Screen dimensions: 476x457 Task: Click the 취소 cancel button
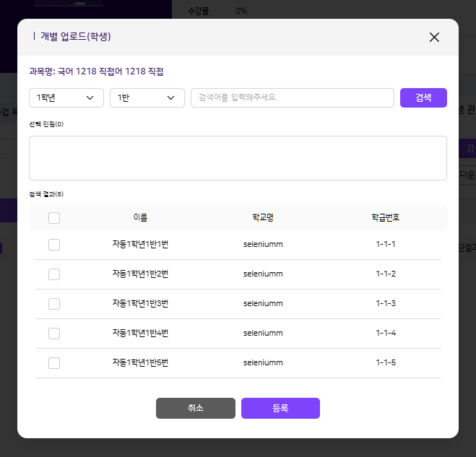[x=195, y=408]
